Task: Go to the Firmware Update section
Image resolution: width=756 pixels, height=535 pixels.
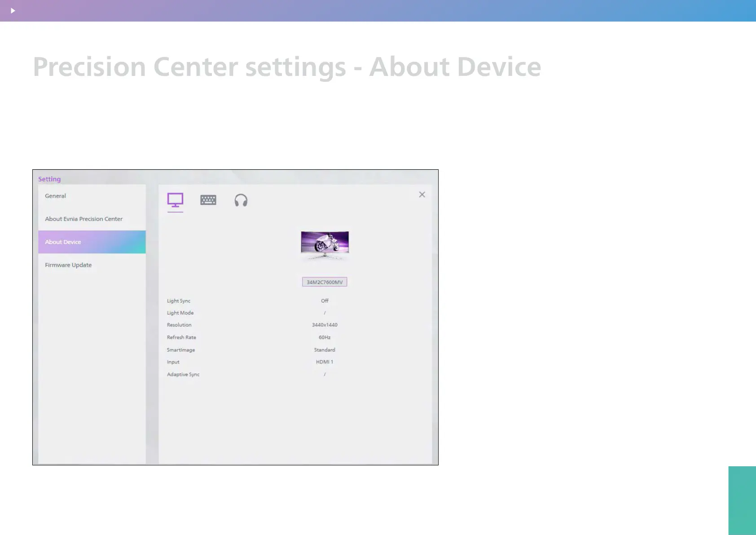Action: point(68,265)
